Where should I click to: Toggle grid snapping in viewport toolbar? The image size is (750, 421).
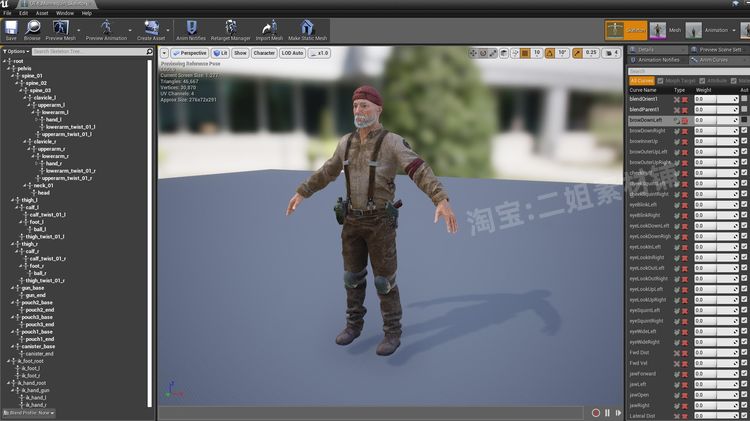525,53
